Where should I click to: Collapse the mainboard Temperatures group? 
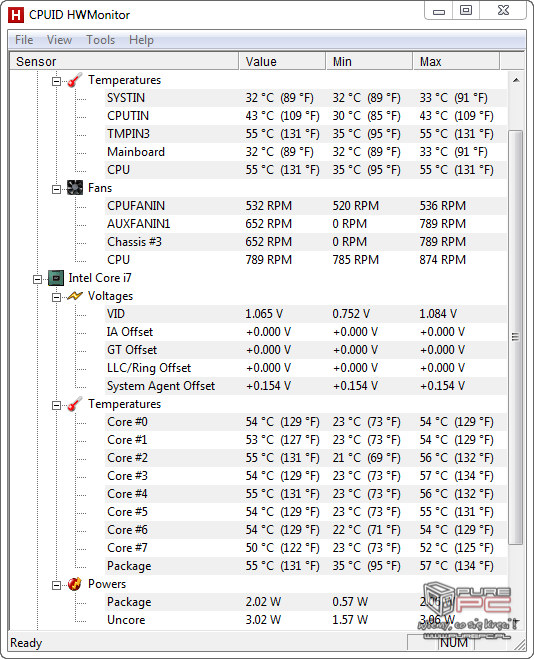[56, 81]
